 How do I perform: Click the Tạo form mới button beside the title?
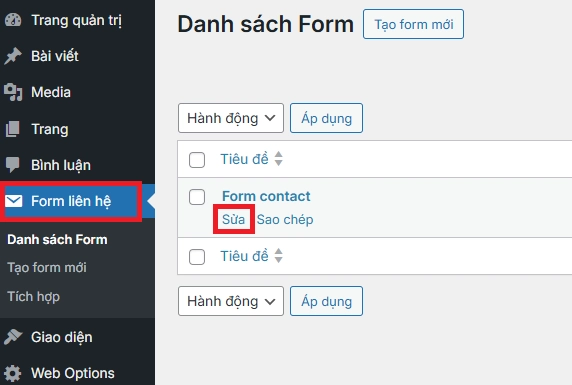[413, 24]
